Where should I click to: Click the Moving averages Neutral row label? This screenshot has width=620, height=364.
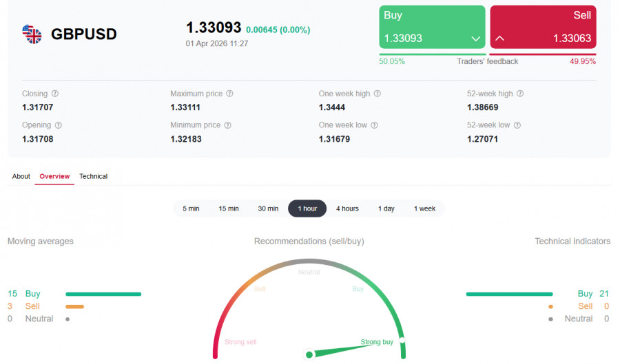pos(39,319)
